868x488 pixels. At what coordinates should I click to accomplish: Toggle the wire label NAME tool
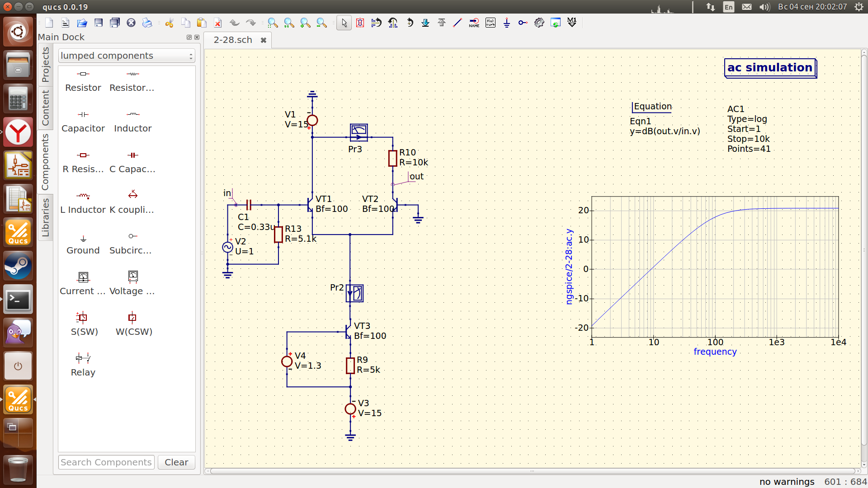(x=474, y=23)
